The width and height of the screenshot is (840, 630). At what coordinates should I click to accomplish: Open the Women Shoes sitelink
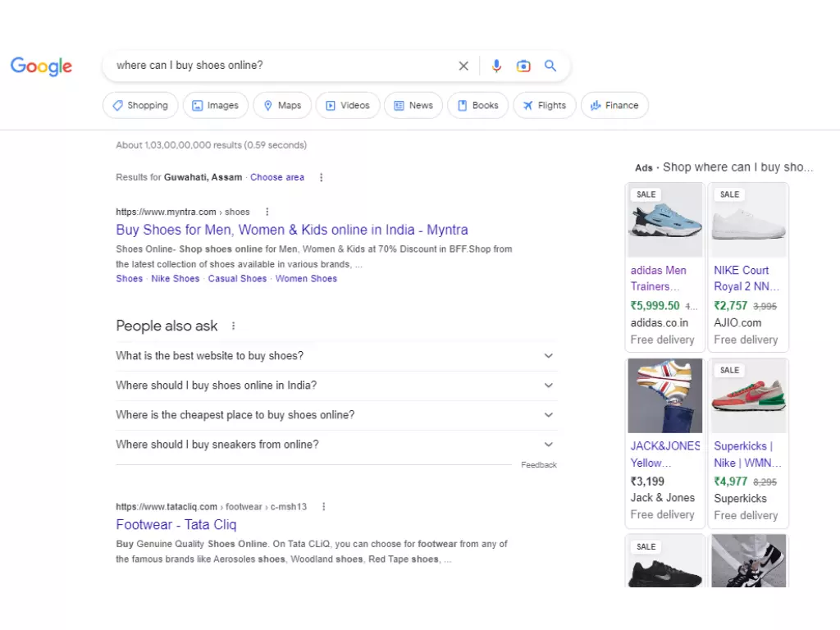[x=306, y=279]
